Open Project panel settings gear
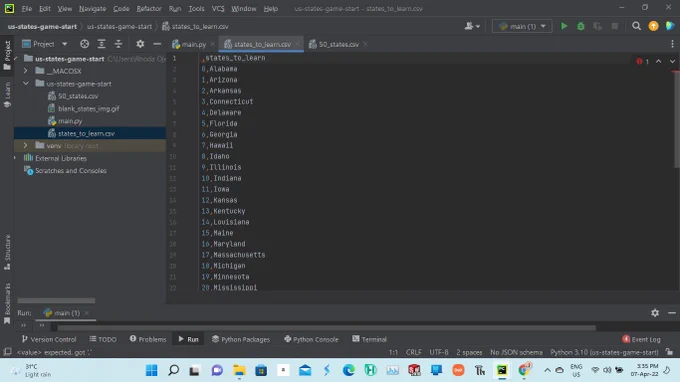The width and height of the screenshot is (680, 382). point(140,44)
